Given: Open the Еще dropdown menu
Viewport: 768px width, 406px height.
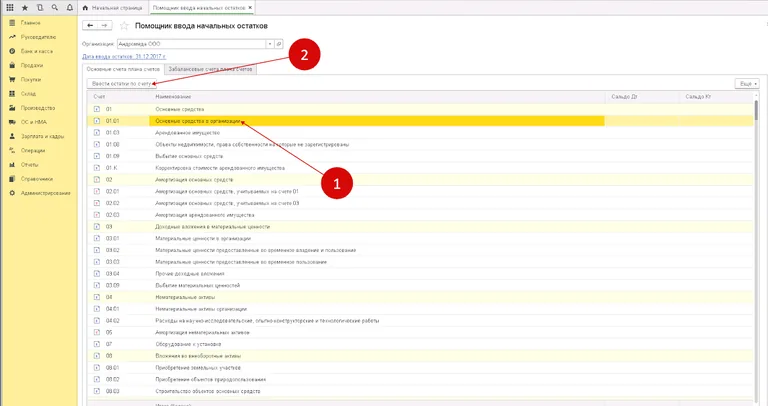Looking at the screenshot, I should [x=746, y=84].
